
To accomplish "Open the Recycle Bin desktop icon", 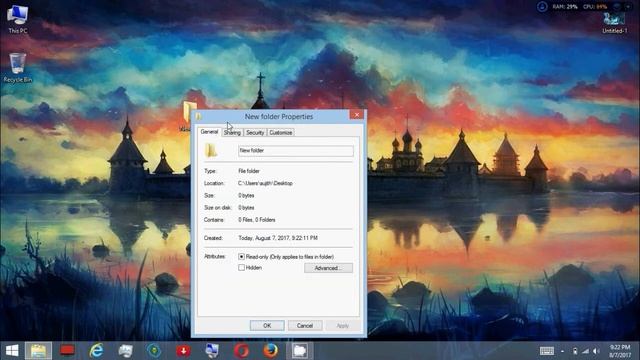I will click(18, 68).
